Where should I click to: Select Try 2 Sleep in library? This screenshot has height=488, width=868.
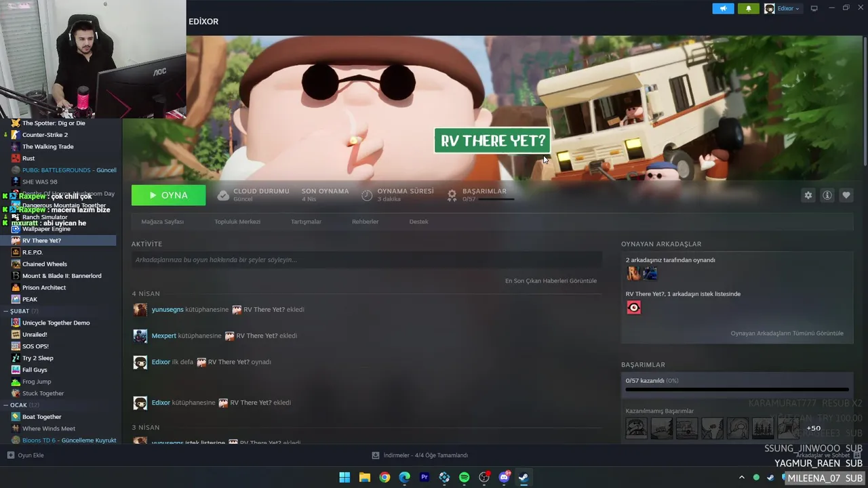(x=38, y=358)
